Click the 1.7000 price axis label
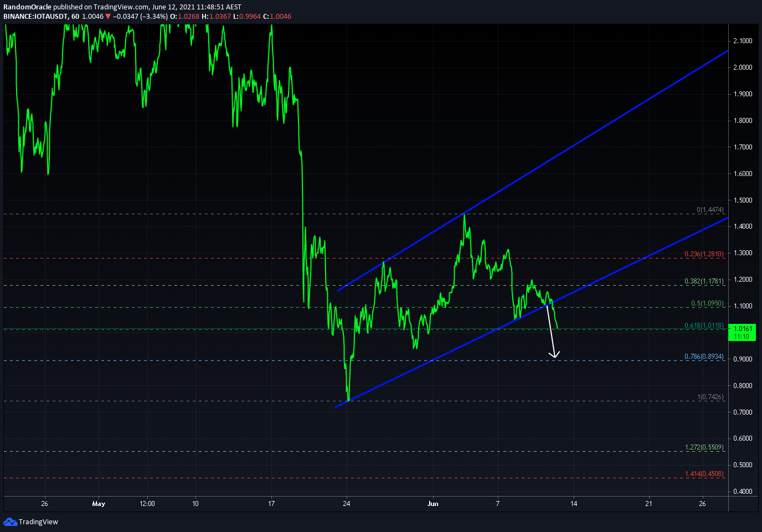Image resolution: width=762 pixels, height=532 pixels. (743, 147)
